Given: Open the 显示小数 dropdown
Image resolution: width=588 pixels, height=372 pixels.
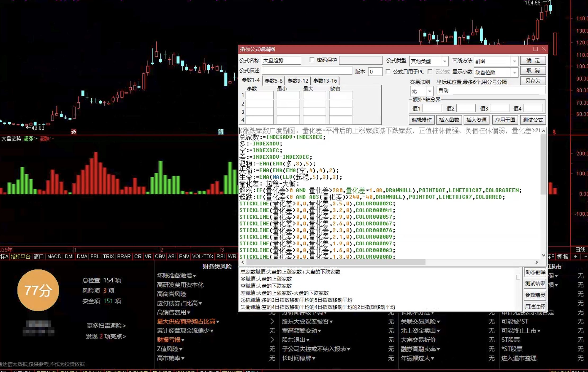Looking at the screenshot, I should [514, 72].
